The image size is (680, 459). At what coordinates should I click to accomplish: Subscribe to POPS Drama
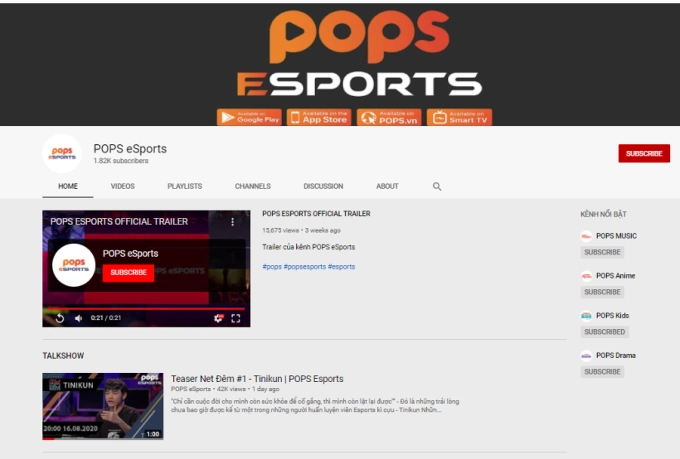(602, 372)
